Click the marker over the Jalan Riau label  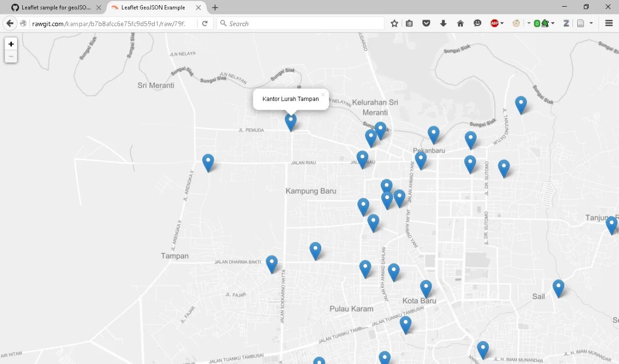363,159
